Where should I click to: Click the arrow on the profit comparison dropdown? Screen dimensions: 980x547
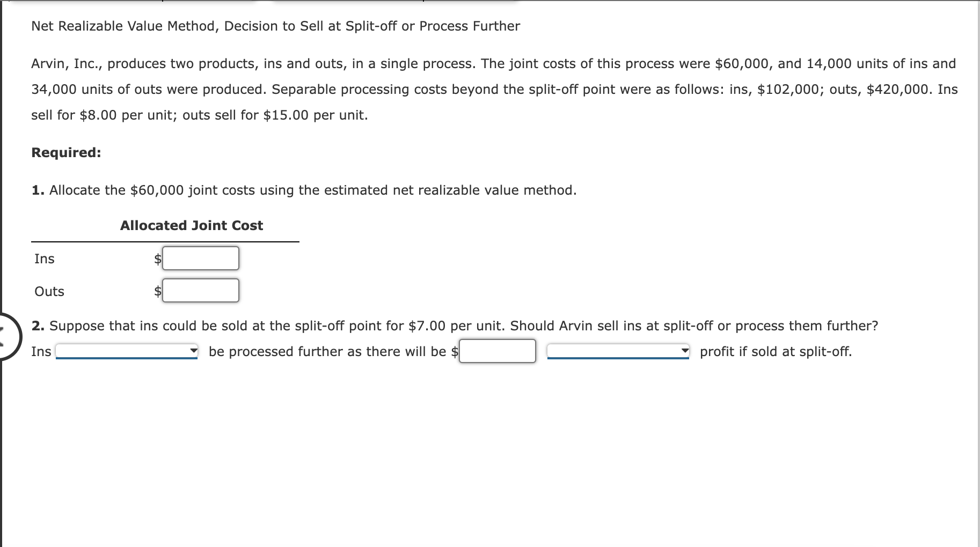coord(685,350)
